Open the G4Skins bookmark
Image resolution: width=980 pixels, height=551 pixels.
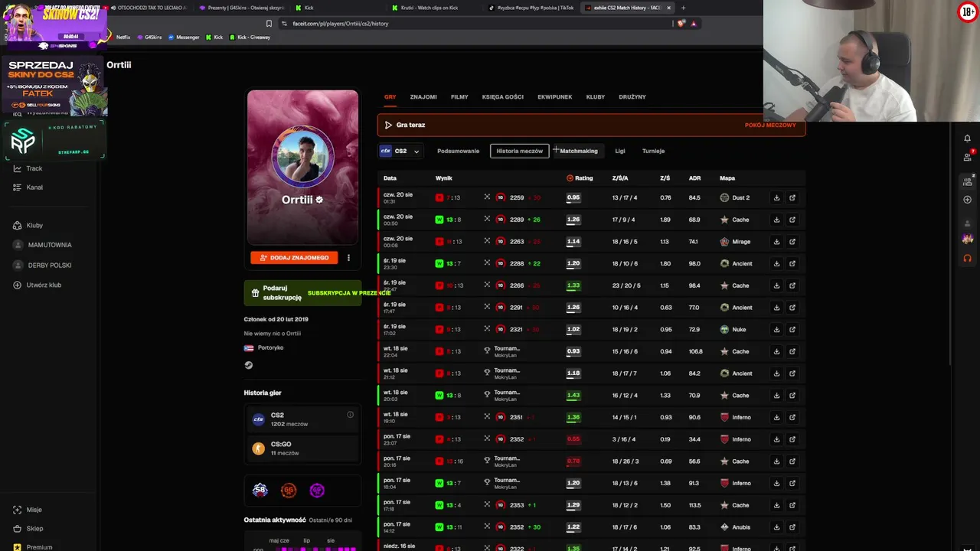149,37
